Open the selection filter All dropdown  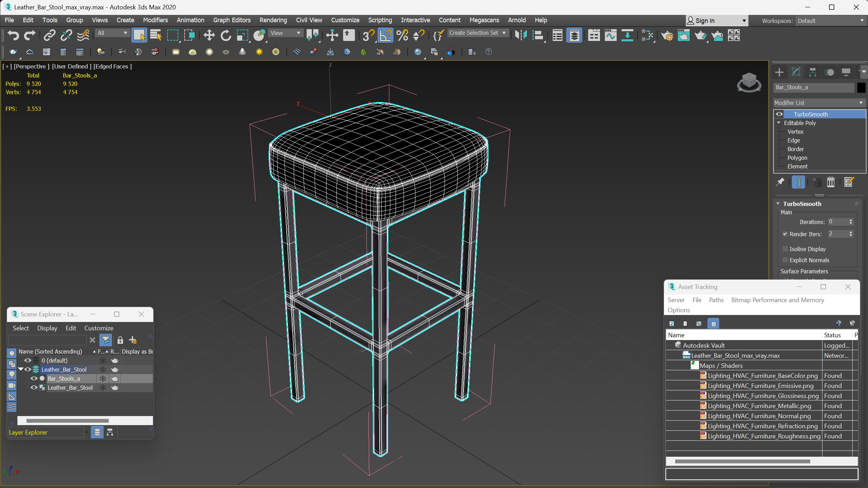112,33
